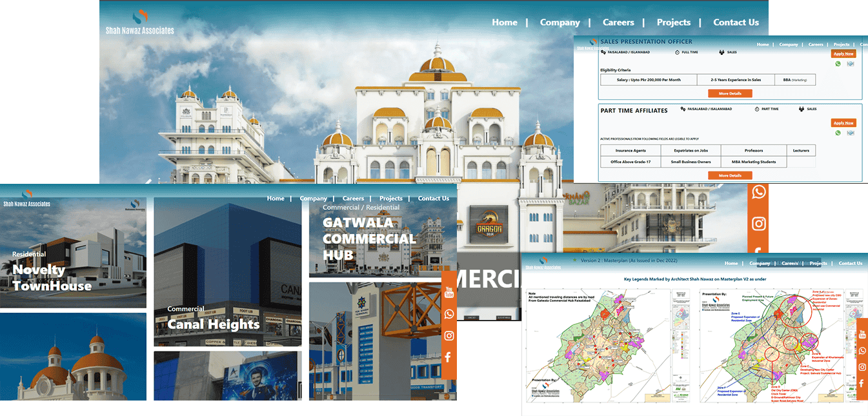The height and width of the screenshot is (416, 868).
Task: Click the Insurance Agents cell
Action: tap(631, 150)
